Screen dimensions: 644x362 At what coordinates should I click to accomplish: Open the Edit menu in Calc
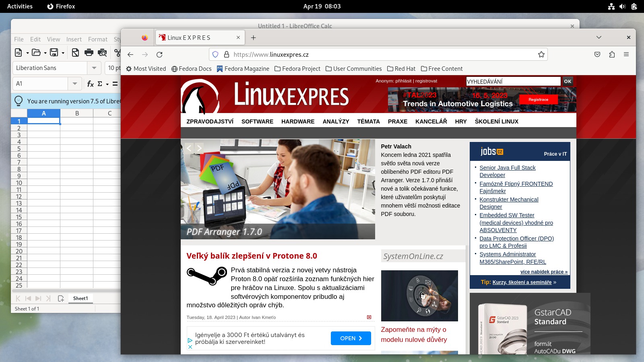[x=35, y=39]
